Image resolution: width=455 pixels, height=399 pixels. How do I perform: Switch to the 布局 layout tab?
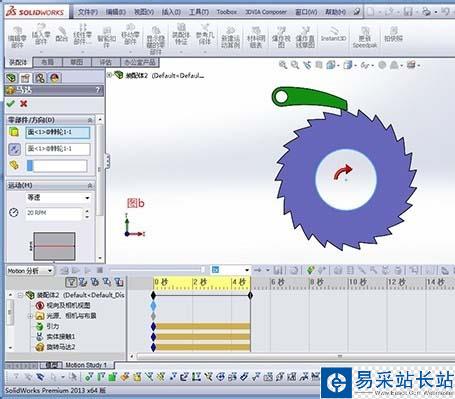tap(47, 62)
